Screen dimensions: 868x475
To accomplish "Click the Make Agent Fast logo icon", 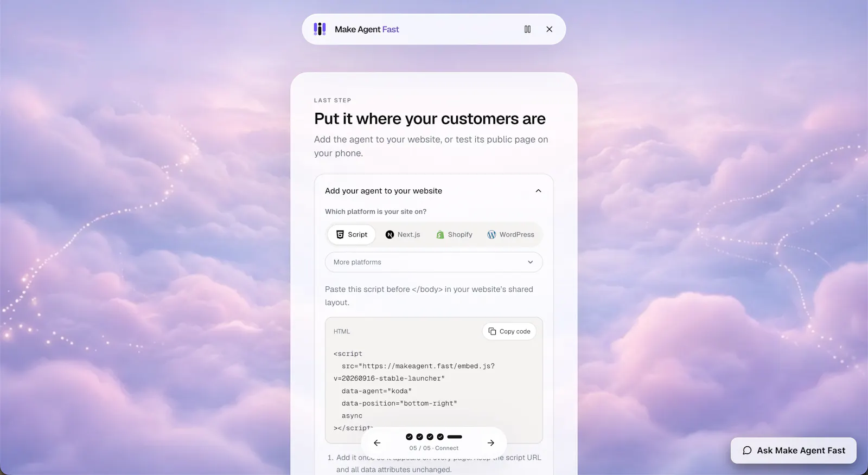I will point(320,29).
